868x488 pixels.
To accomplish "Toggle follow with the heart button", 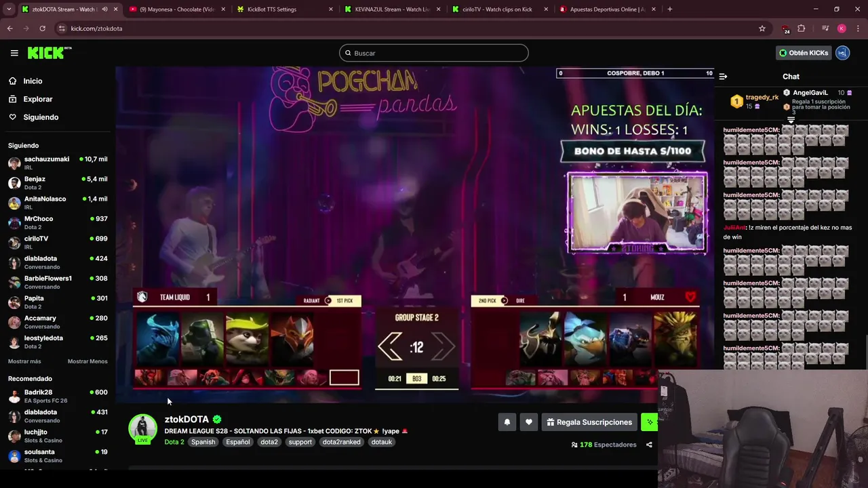I will point(529,422).
